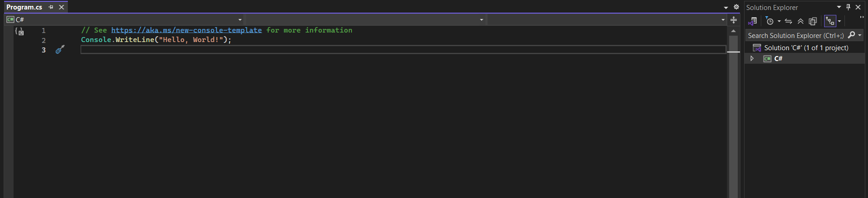This screenshot has width=868, height=198.
Task: Select the Program.cs tab
Action: pyautogui.click(x=24, y=7)
